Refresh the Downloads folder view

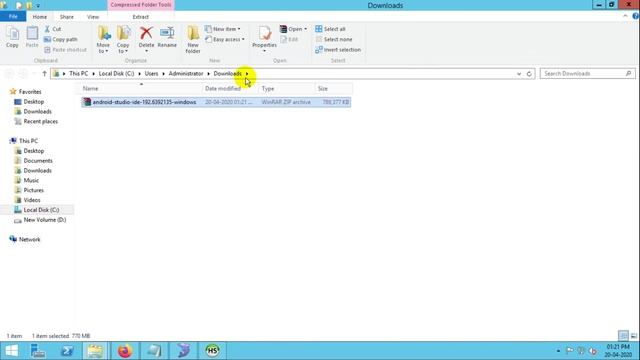pyautogui.click(x=529, y=74)
